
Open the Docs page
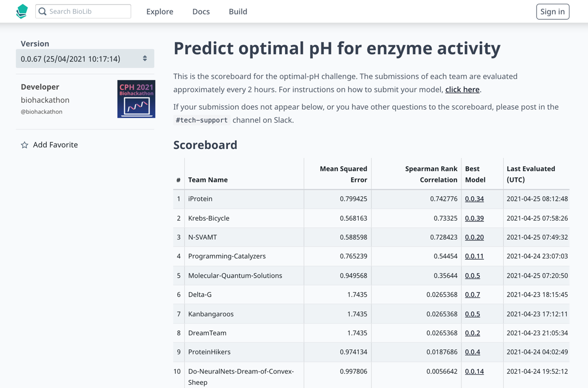(201, 12)
